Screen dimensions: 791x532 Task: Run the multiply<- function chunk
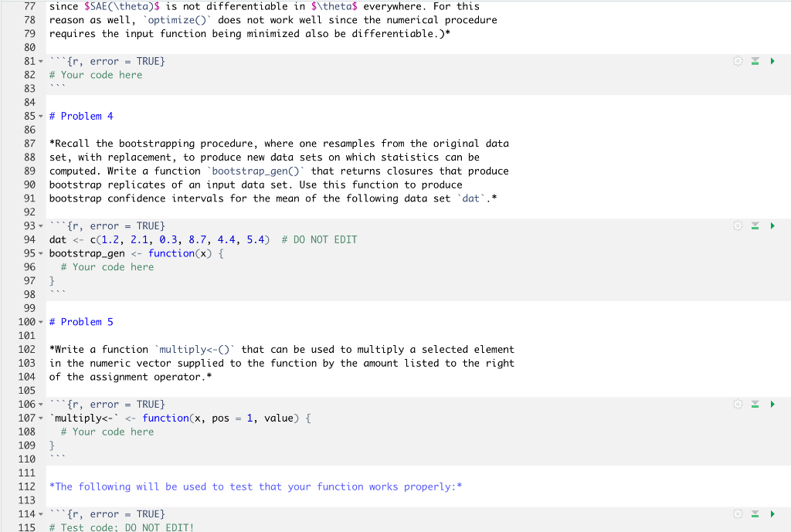click(772, 404)
